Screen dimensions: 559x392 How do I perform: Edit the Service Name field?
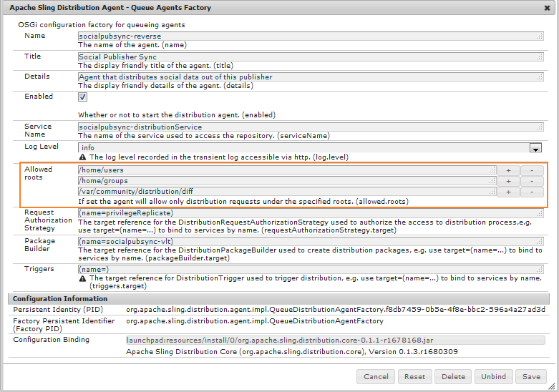(311, 127)
